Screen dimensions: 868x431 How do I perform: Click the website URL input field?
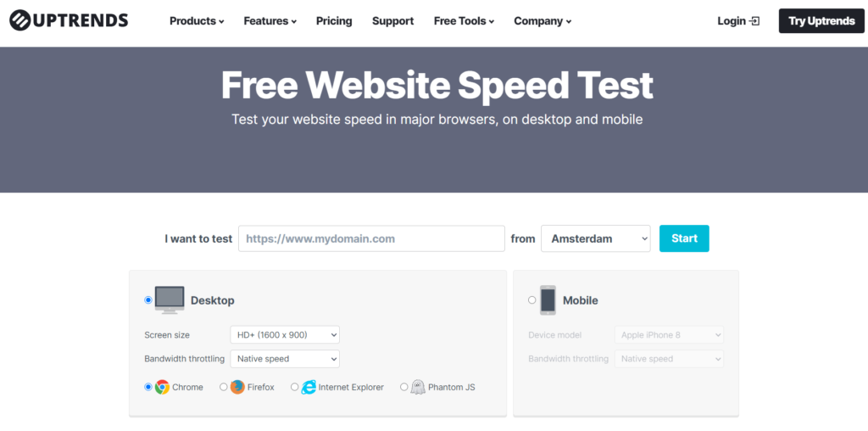tap(371, 238)
